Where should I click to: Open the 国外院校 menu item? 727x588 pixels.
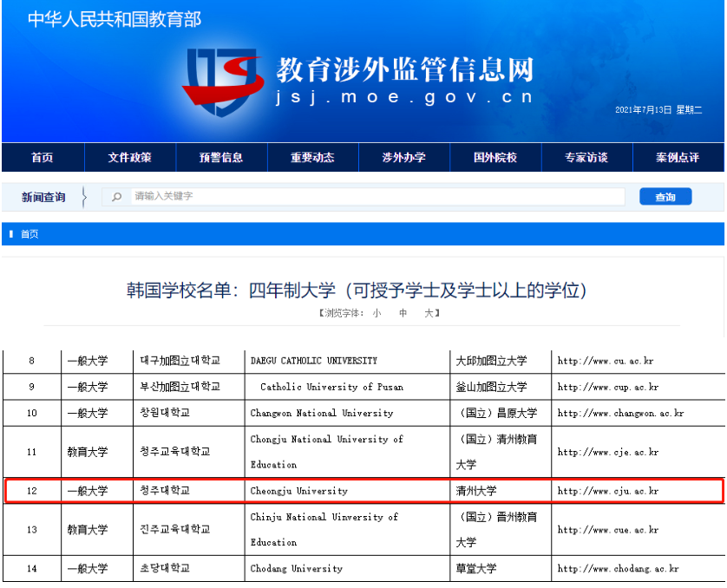[x=495, y=158]
